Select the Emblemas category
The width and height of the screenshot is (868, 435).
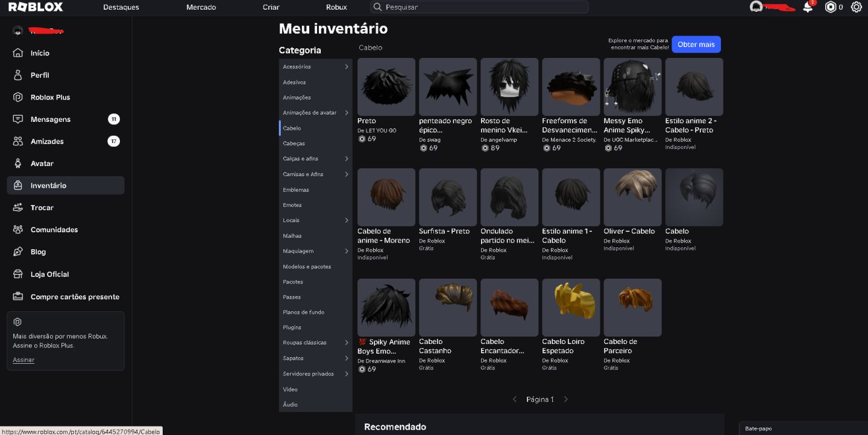click(x=296, y=189)
